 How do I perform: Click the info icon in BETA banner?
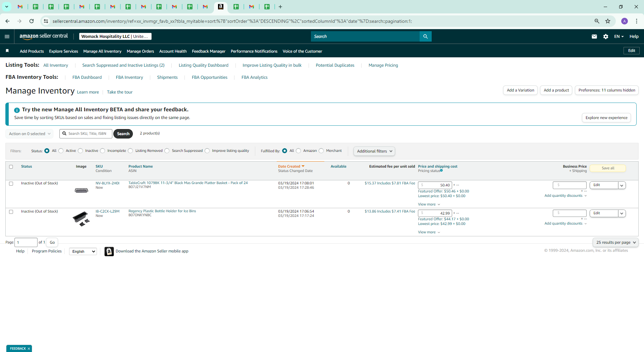click(17, 110)
